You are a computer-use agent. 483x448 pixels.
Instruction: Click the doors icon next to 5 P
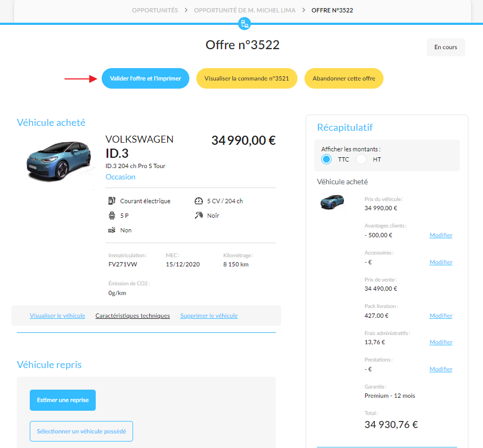(112, 216)
